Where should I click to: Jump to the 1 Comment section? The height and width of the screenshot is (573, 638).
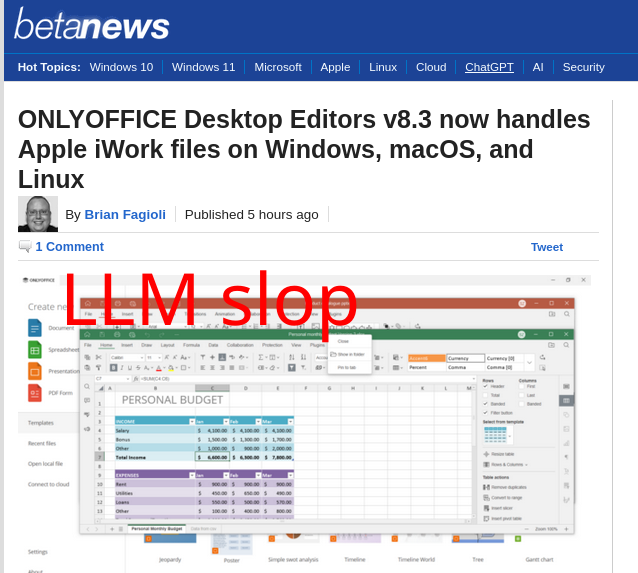(x=70, y=247)
